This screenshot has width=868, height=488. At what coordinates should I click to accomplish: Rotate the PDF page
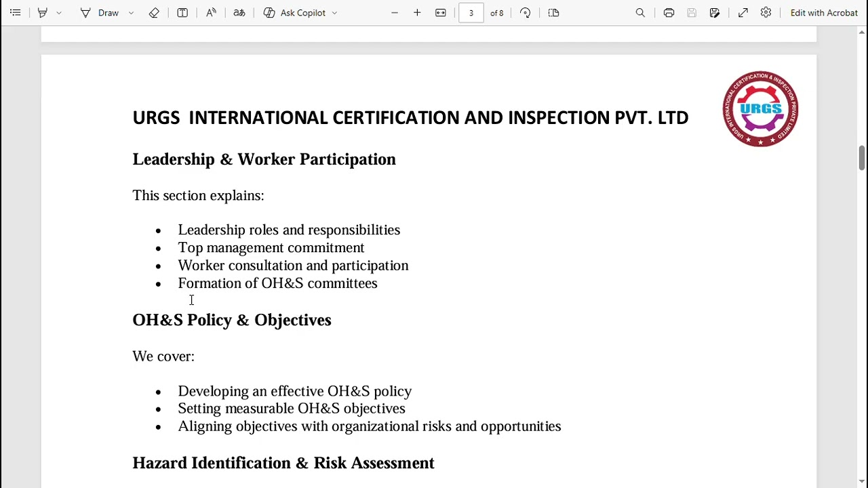[x=525, y=13]
